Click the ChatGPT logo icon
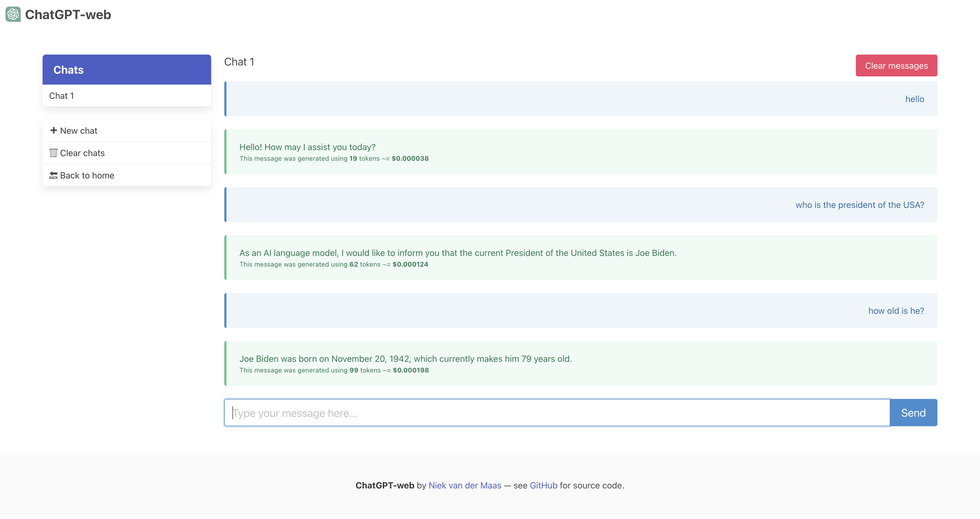The width and height of the screenshot is (980, 519). point(13,14)
